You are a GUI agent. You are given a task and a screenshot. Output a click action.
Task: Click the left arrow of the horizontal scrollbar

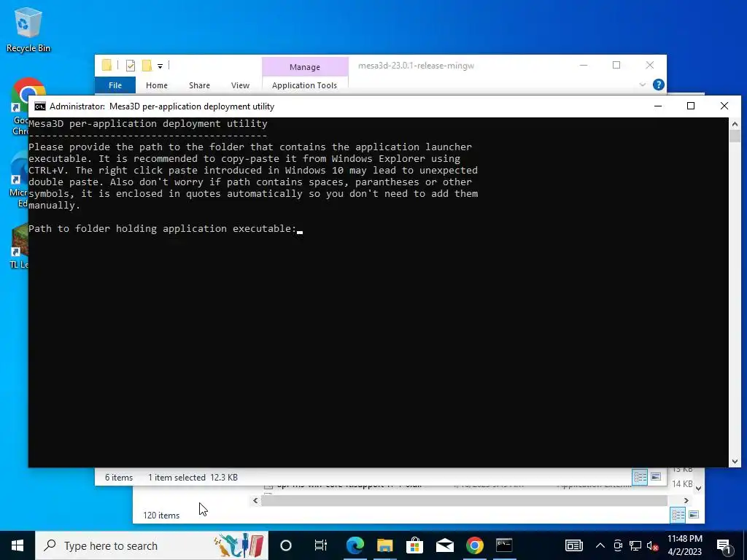point(256,500)
